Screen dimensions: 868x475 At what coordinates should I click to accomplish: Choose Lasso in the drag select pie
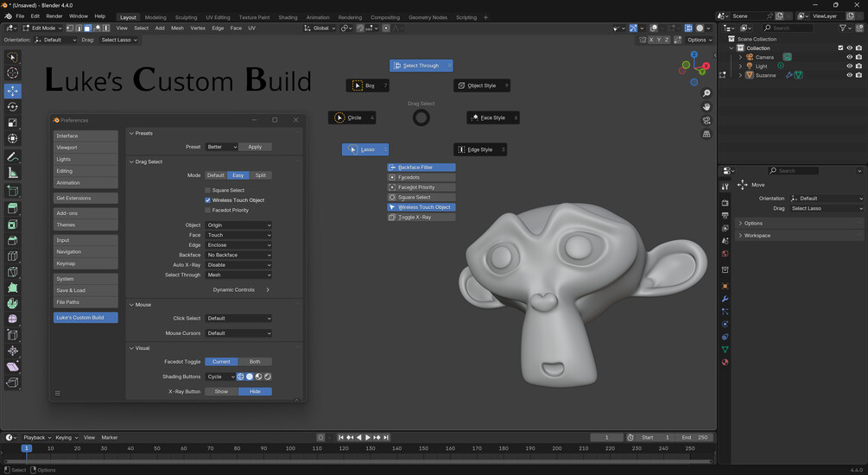(x=365, y=149)
